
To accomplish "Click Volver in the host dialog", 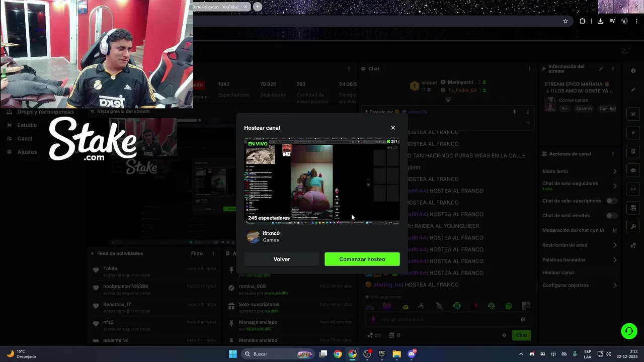I will (x=282, y=259).
